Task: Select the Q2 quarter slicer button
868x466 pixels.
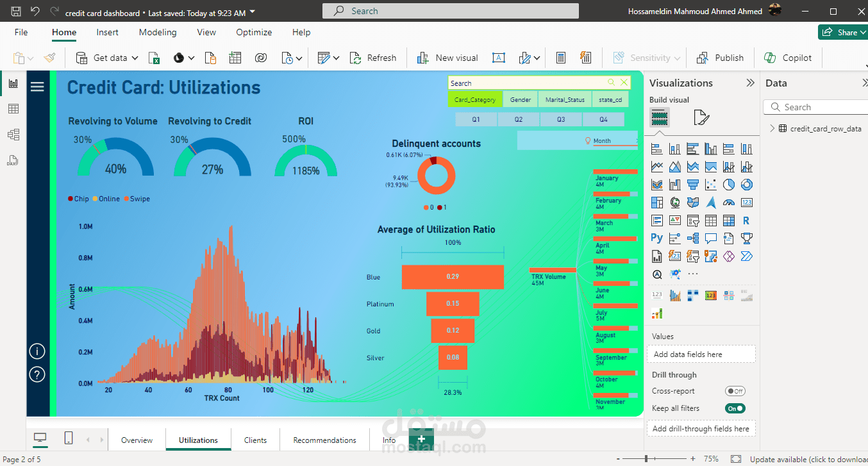Action: pos(518,120)
